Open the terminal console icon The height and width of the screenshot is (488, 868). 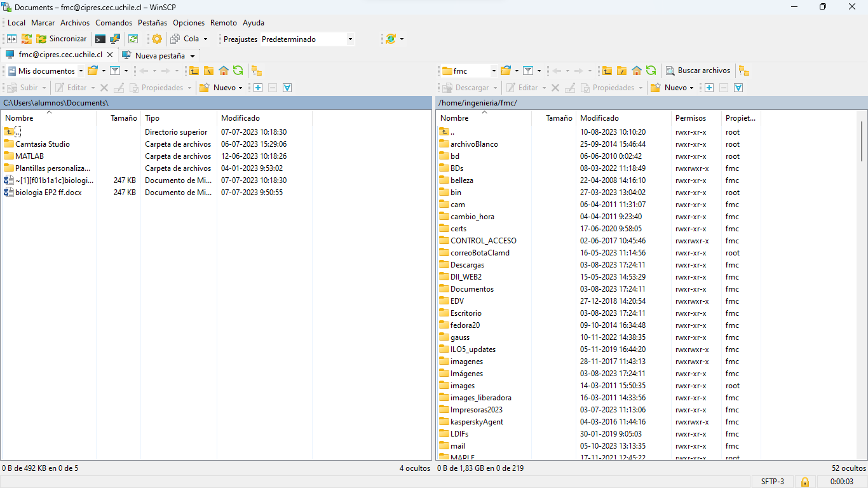pyautogui.click(x=100, y=39)
